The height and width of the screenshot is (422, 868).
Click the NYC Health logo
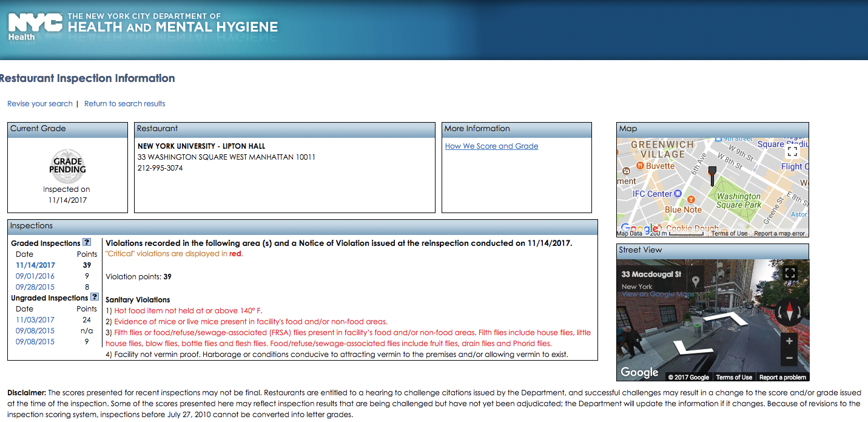pyautogui.click(x=35, y=27)
